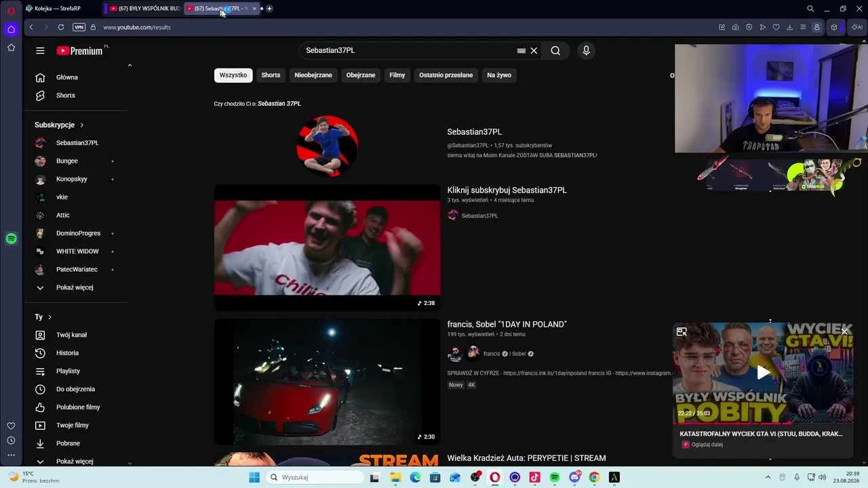Screen dimensions: 868x488
Task: Open WHITE WIDOW subscription in sidebar
Action: pos(76,251)
